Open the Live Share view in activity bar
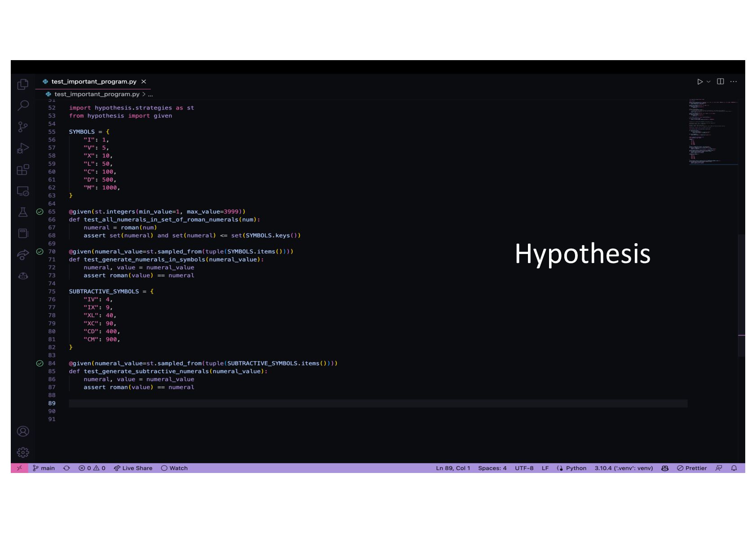 tap(23, 255)
